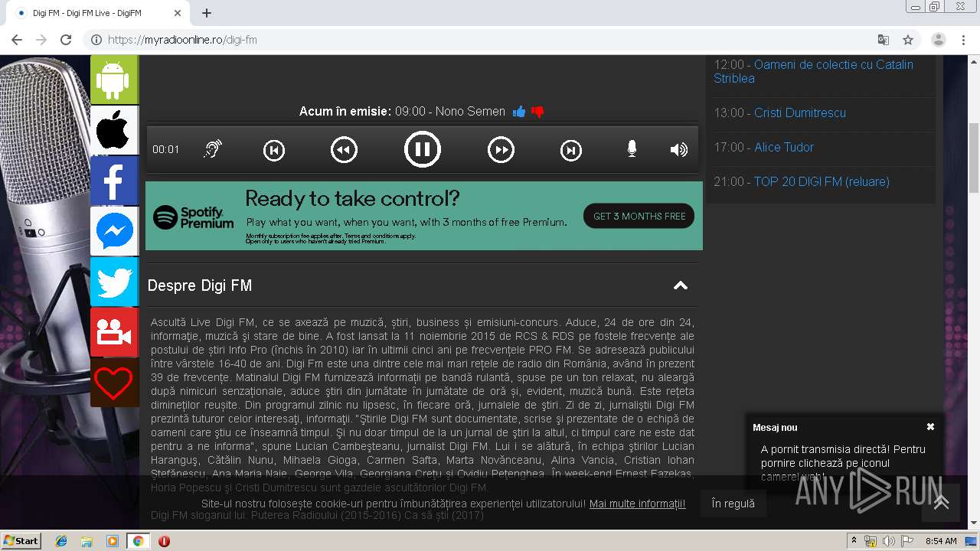Screen dimensions: 980x551
Task: Close the Mesaj nou notification
Action: [x=930, y=427]
